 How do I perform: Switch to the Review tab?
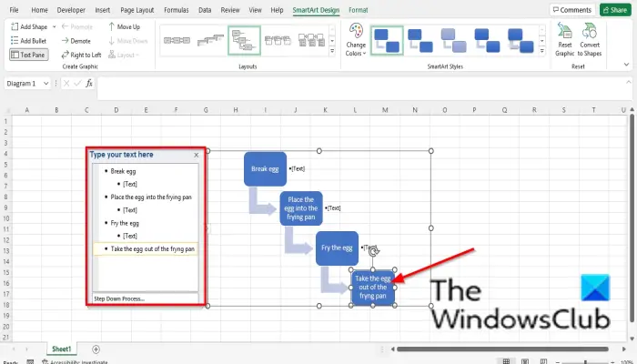pos(230,10)
